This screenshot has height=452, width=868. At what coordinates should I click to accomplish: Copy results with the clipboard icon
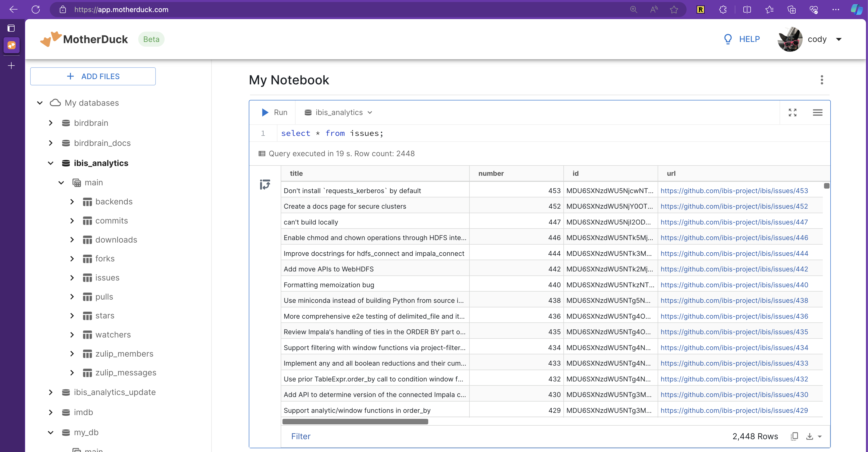pos(794,436)
